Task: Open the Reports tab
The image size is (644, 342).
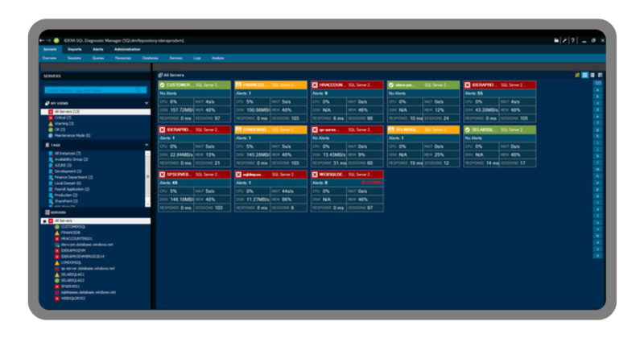Action: coord(74,49)
